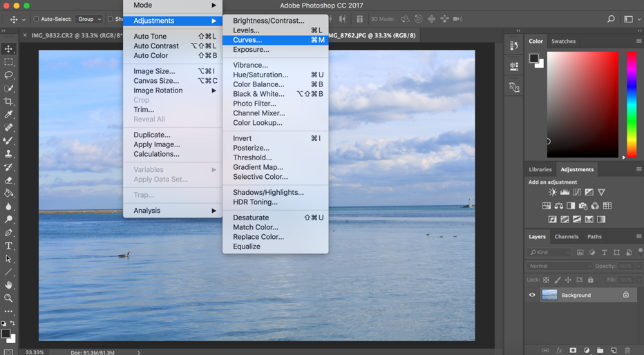This screenshot has height=355, width=644.
Task: Select the Healing Brush tool
Action: point(8,128)
